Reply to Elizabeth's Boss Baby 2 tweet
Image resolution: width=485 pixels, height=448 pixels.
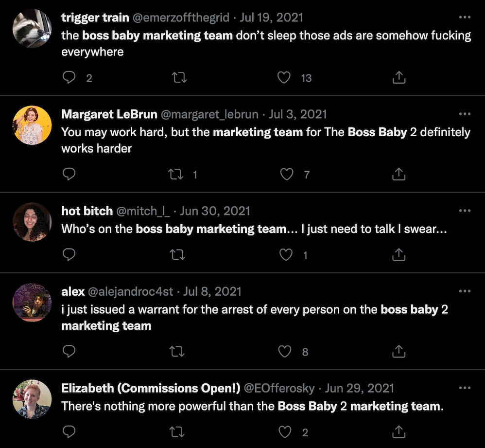pos(69,431)
